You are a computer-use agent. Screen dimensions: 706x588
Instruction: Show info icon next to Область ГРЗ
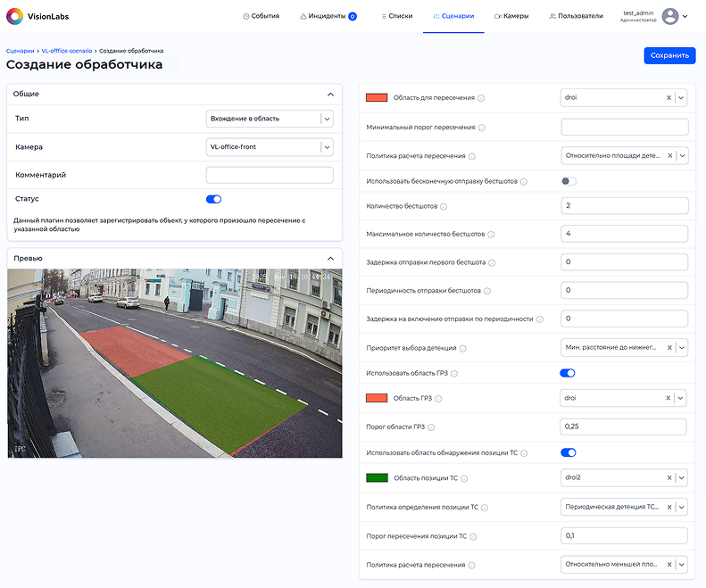coord(438,399)
